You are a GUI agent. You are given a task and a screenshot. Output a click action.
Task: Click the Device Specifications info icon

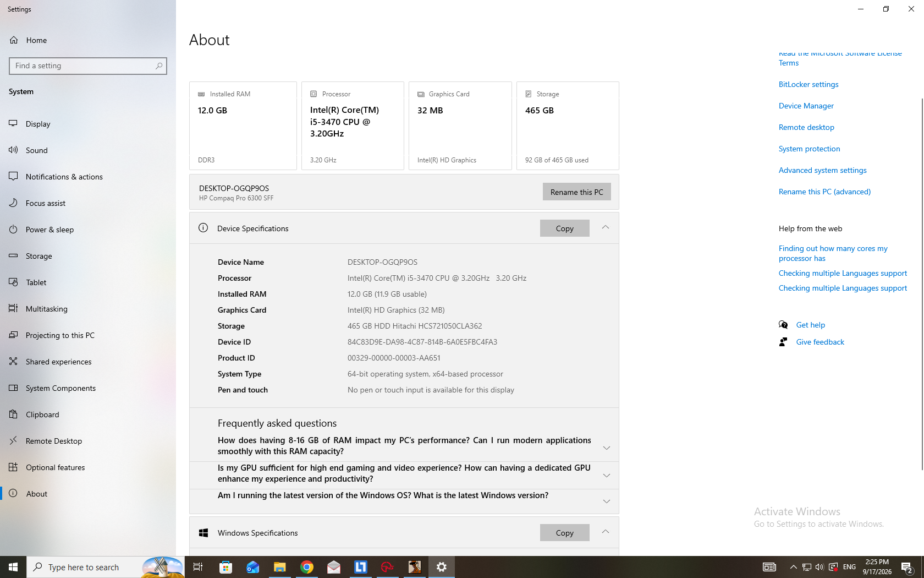click(203, 228)
